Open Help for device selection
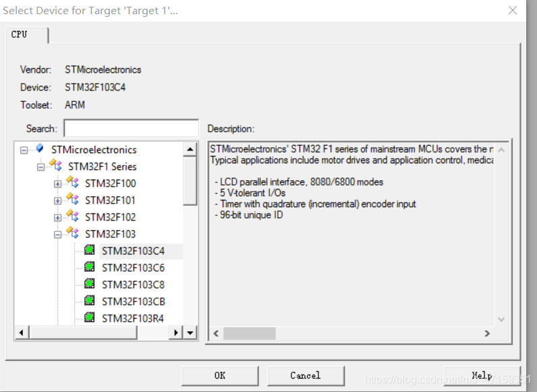The width and height of the screenshot is (537, 392). tap(482, 376)
